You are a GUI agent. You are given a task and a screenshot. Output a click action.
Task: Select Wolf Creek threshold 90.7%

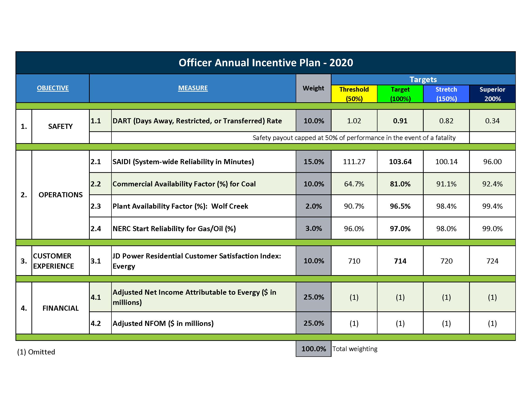(354, 206)
